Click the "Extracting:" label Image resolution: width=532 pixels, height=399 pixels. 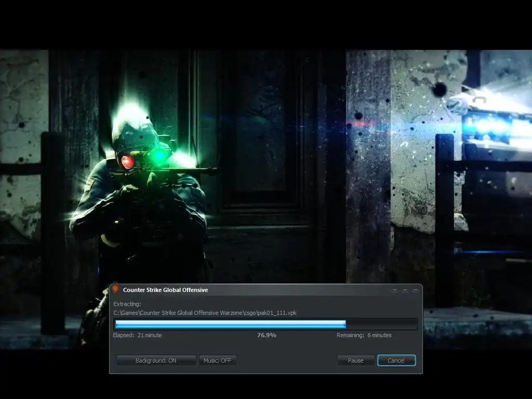127,304
